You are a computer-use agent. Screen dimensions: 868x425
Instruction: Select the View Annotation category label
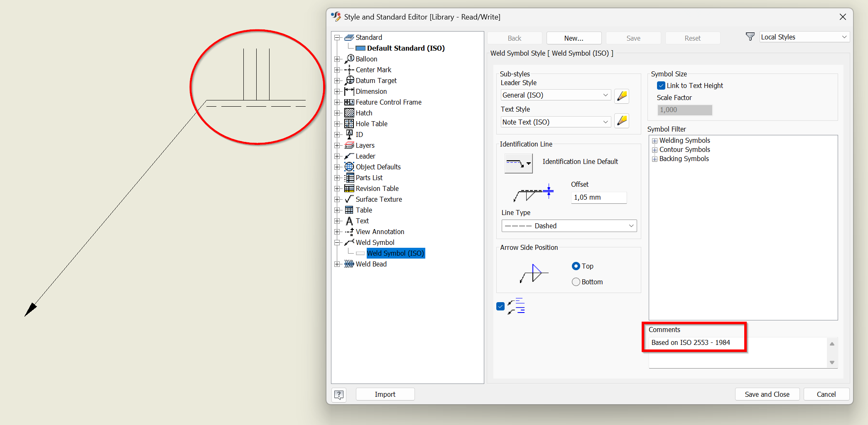coord(380,232)
